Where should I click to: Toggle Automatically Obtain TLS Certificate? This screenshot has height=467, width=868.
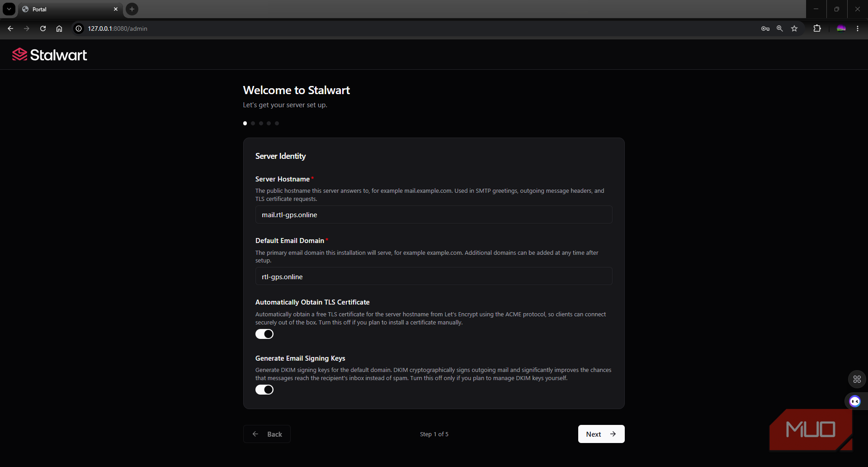(264, 334)
